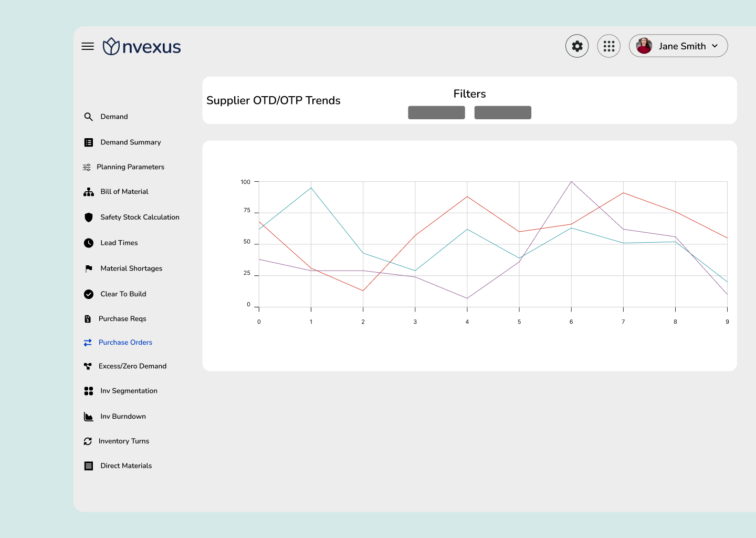Click the nvexus logo
The image size is (756, 538).
coord(142,47)
